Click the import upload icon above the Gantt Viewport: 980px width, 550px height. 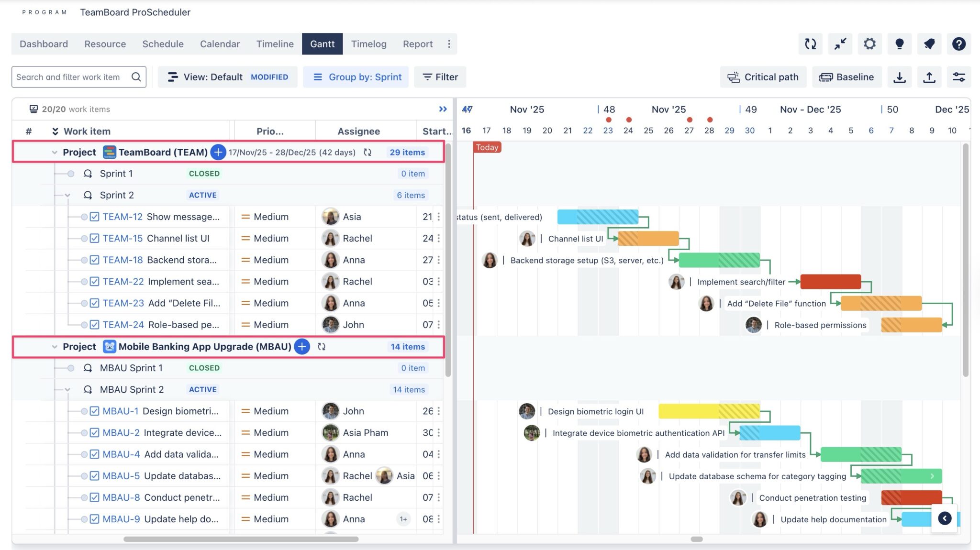pyautogui.click(x=929, y=77)
